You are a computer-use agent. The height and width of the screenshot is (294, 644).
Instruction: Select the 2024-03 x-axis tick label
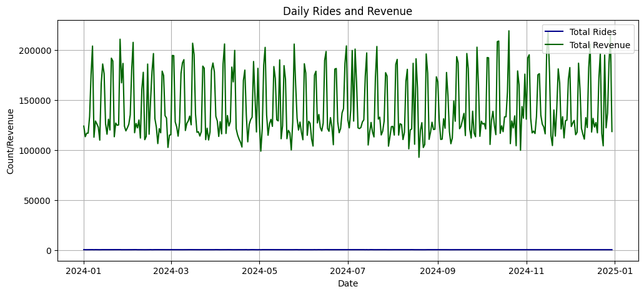coord(171,271)
